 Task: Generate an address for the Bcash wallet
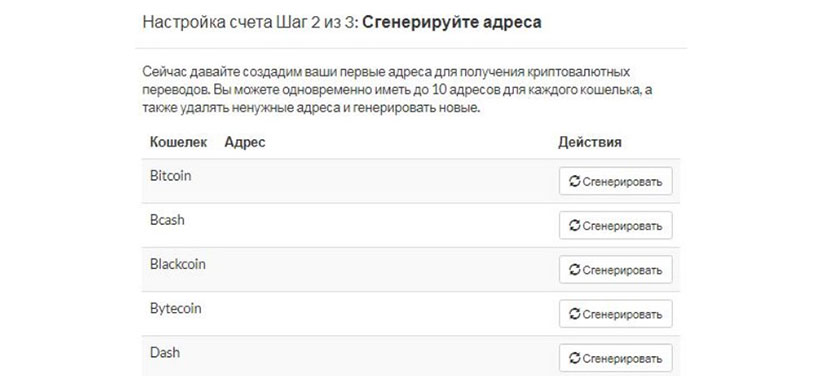click(x=616, y=225)
